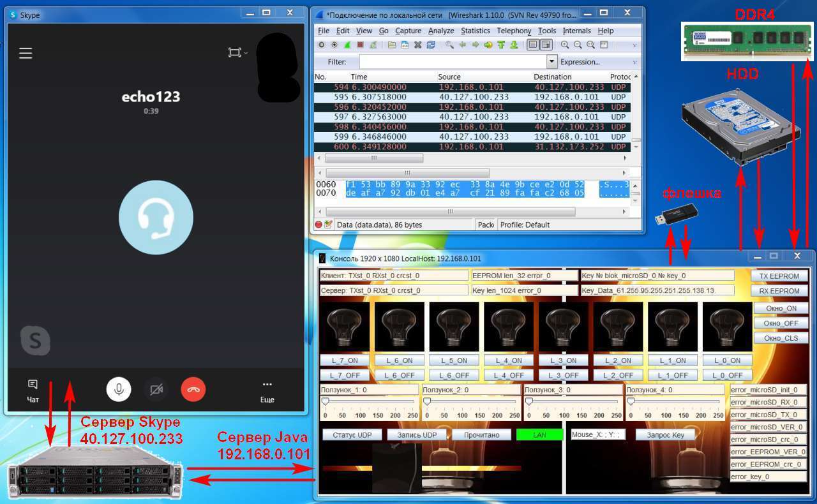Click the red stop capture icon in Wireshark
The height and width of the screenshot is (504, 817).
tap(360, 45)
